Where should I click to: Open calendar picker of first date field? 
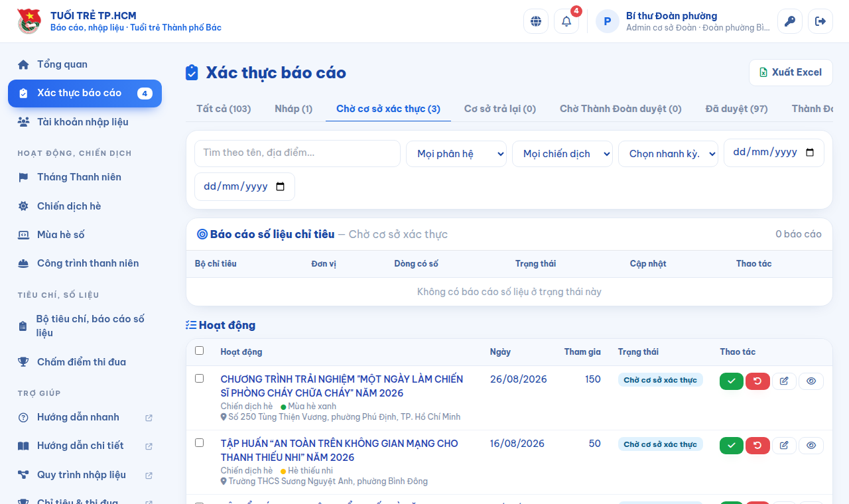pos(810,153)
